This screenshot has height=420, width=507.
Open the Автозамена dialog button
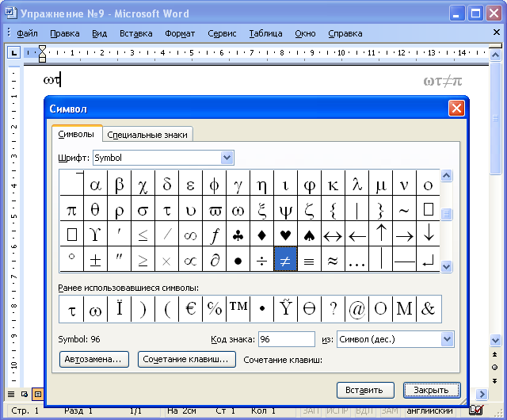coord(94,360)
